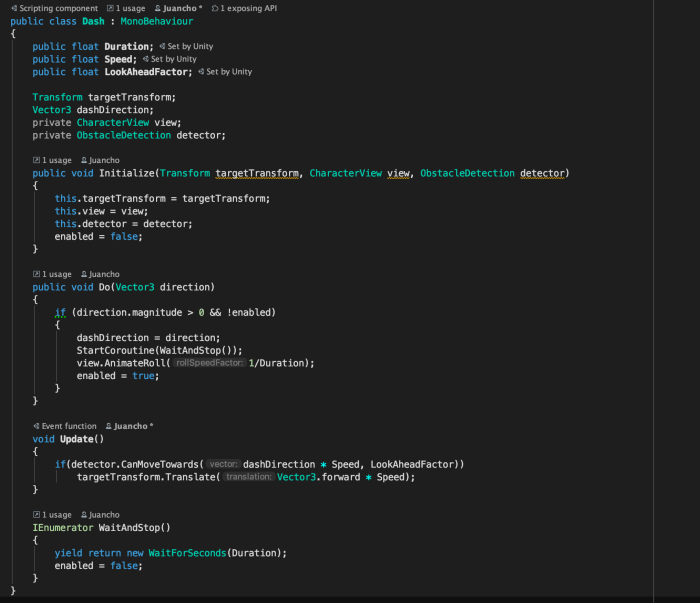Click the 'vector:' inlay hint in CanMoveTowards
The height and width of the screenshot is (603, 700).
tap(224, 464)
